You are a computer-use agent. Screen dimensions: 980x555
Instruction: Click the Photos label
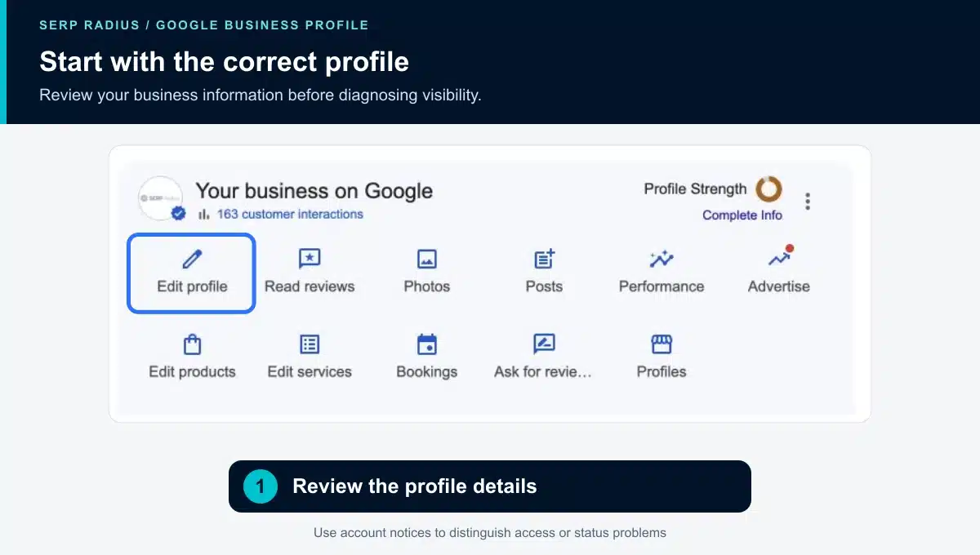pyautogui.click(x=427, y=286)
